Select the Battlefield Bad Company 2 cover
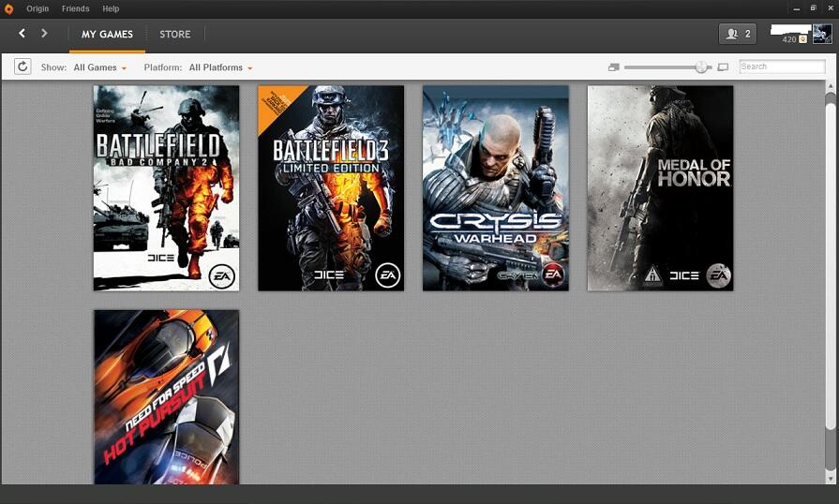 (167, 188)
